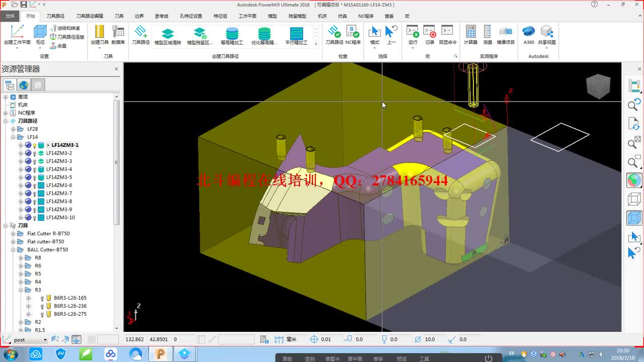Select the BALL Cutter-BT50 folder entry
The image size is (644, 362).
click(x=47, y=250)
